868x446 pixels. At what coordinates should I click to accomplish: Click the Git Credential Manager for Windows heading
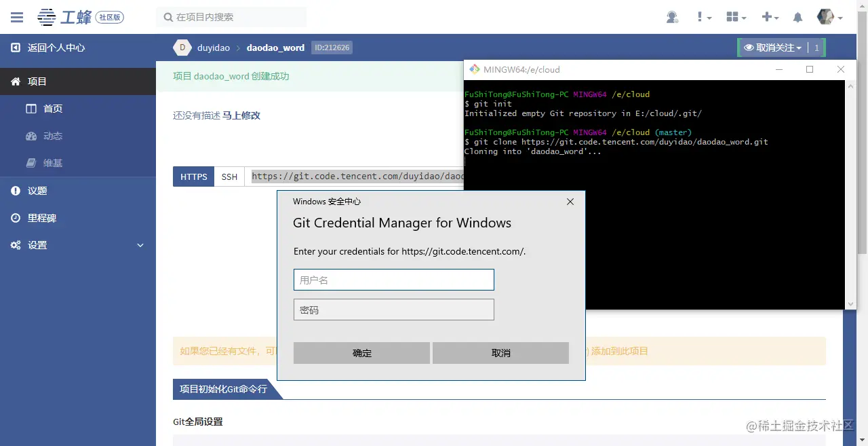point(402,223)
